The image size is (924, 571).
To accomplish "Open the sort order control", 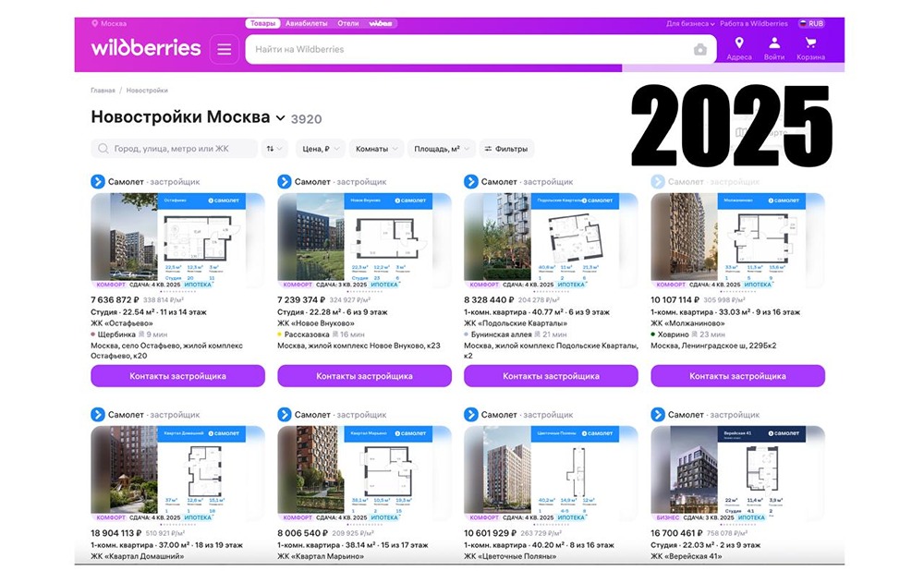I will [274, 149].
